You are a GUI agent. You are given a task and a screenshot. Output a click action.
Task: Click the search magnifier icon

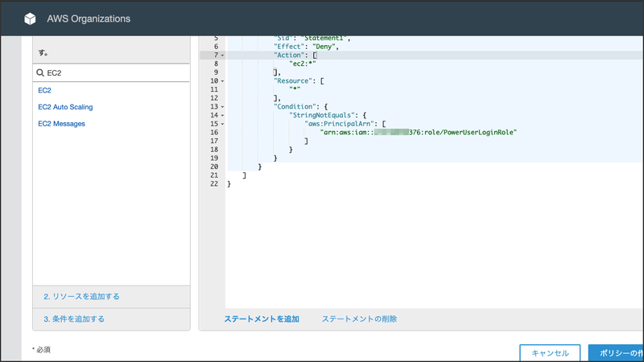click(x=39, y=72)
